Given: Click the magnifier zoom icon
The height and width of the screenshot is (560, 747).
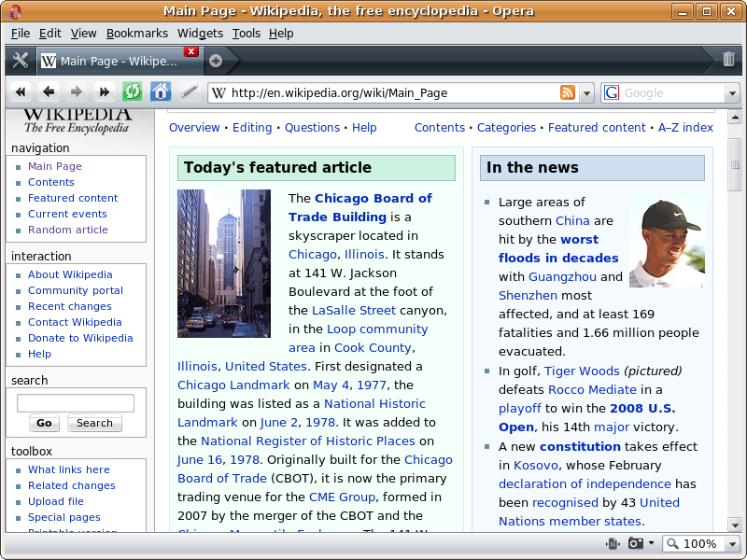Looking at the screenshot, I should (x=672, y=543).
